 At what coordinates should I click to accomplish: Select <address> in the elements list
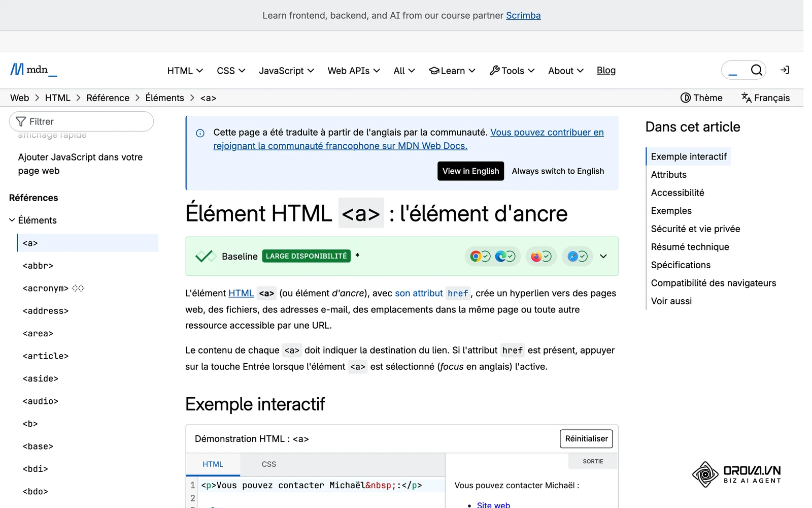click(46, 311)
